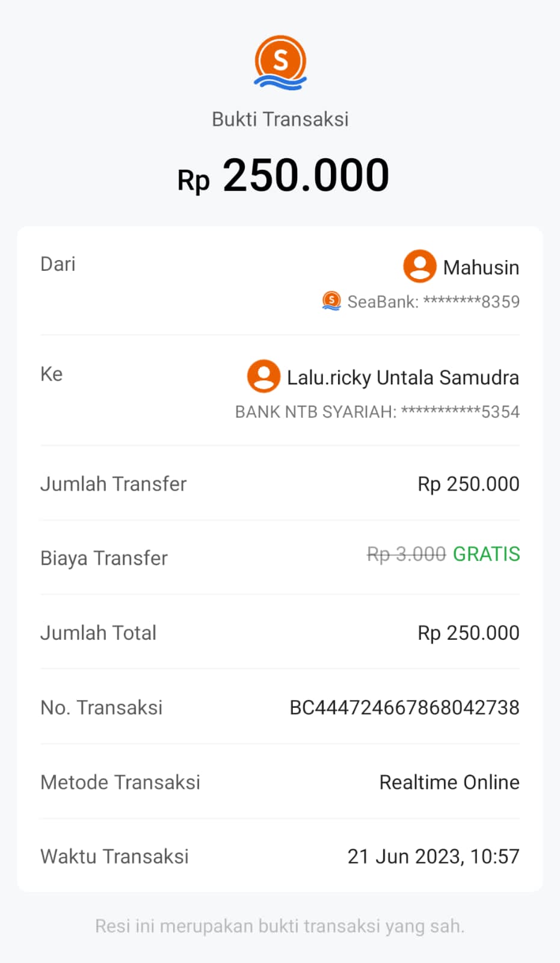Tap the Jumlah Transfer amount value
The width and height of the screenshot is (560, 963).
(x=468, y=484)
